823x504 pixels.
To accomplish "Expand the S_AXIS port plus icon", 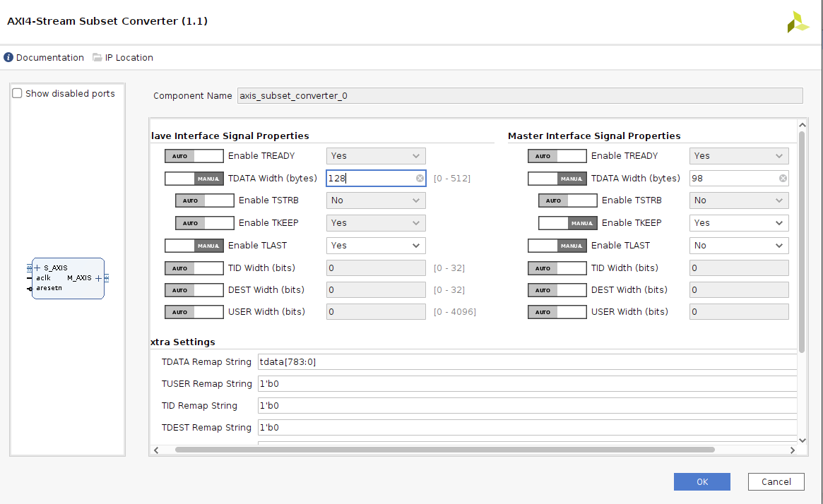I will coord(37,268).
